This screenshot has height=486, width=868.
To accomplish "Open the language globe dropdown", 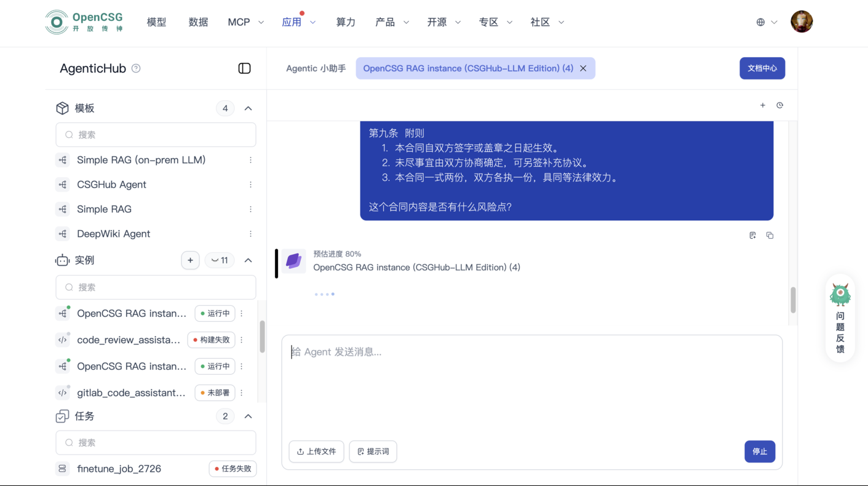I will pos(766,22).
